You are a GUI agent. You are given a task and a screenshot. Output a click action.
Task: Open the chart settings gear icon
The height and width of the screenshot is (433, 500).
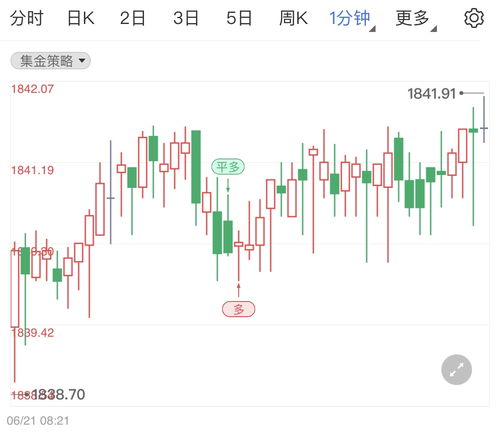pos(474,18)
